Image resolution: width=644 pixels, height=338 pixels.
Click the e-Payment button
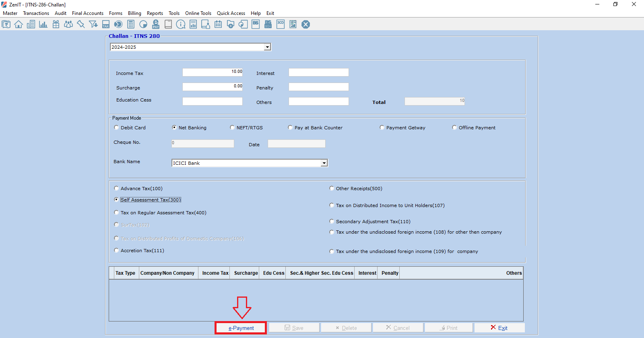coord(241,328)
